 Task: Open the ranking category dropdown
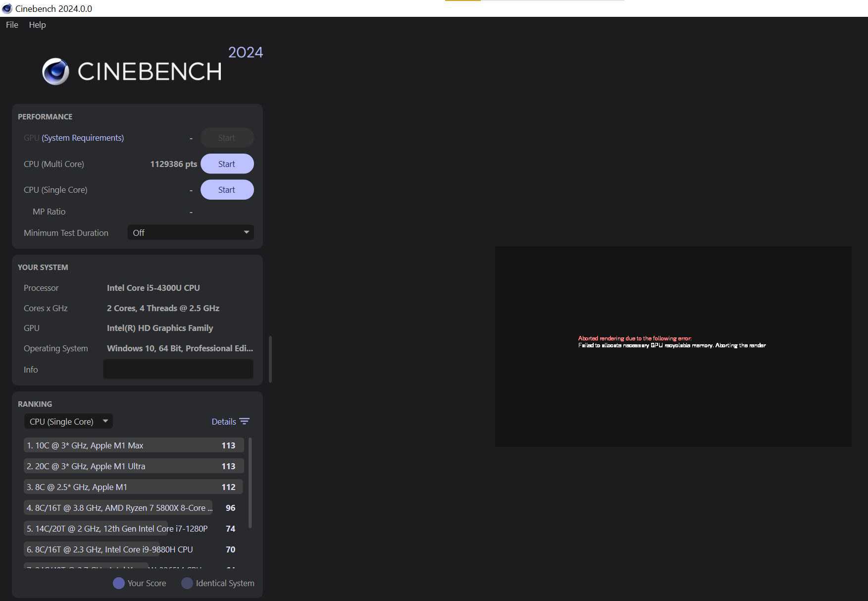(68, 421)
